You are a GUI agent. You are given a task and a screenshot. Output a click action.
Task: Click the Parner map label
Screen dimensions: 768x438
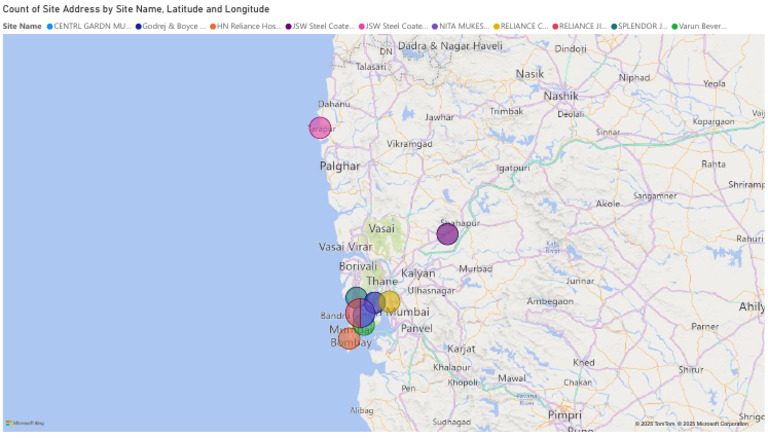[x=705, y=327]
